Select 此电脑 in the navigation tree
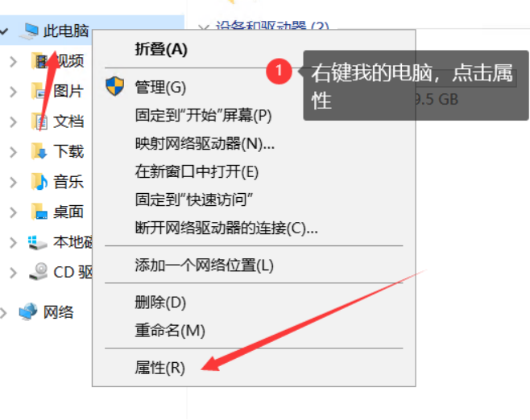Screen dimensions: 530x420 coord(66,31)
